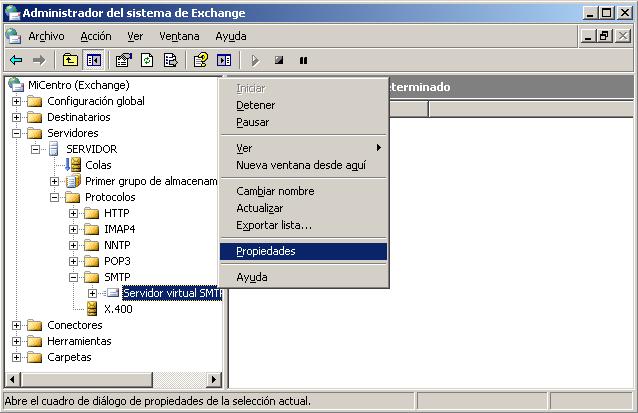Expand the Configuración global node
The height and width of the screenshot is (413, 638).
point(16,101)
